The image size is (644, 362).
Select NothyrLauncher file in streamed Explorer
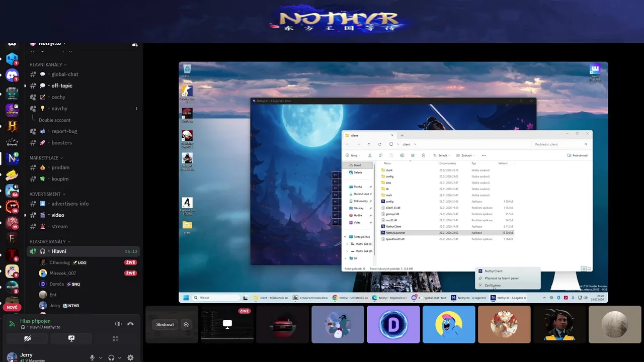447,233
